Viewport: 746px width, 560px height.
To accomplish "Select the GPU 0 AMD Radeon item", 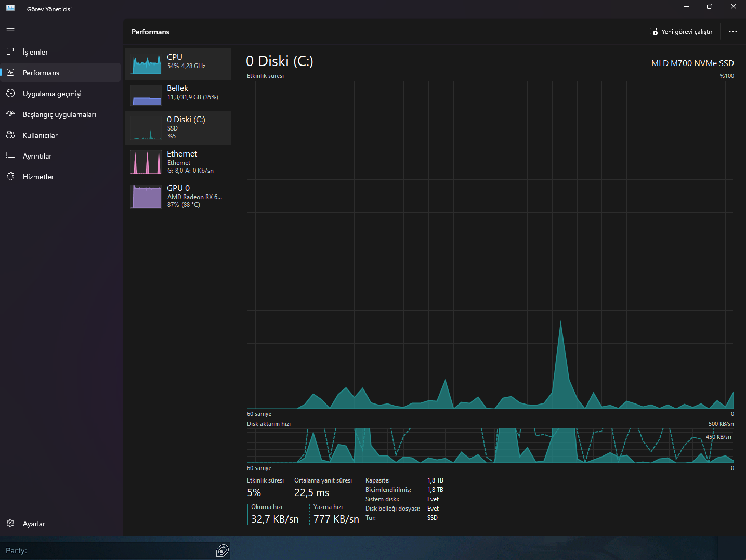I will [x=178, y=197].
